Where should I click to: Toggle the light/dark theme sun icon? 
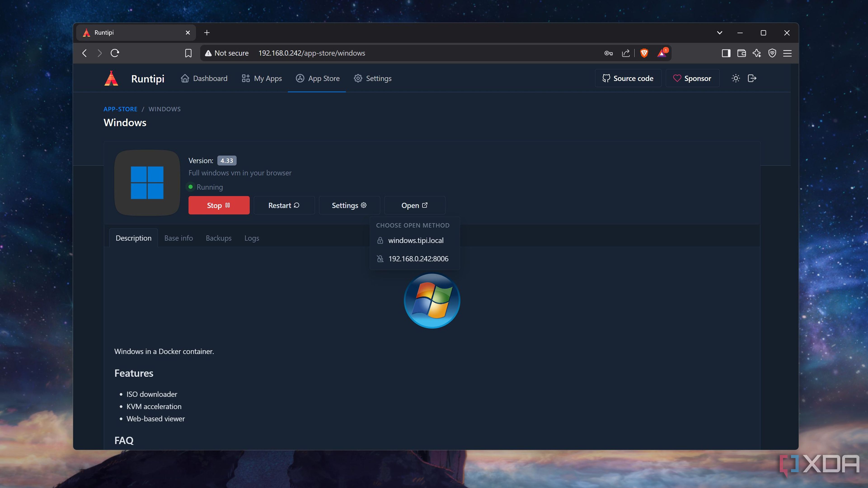click(736, 78)
